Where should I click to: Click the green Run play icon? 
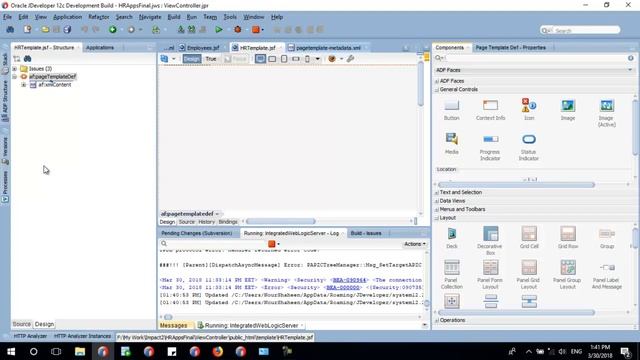[219, 29]
